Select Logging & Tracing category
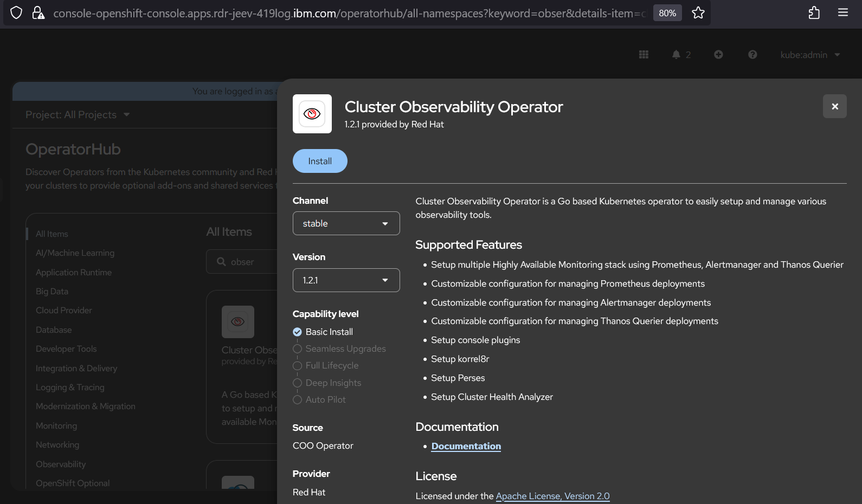The width and height of the screenshot is (862, 504). click(x=70, y=387)
